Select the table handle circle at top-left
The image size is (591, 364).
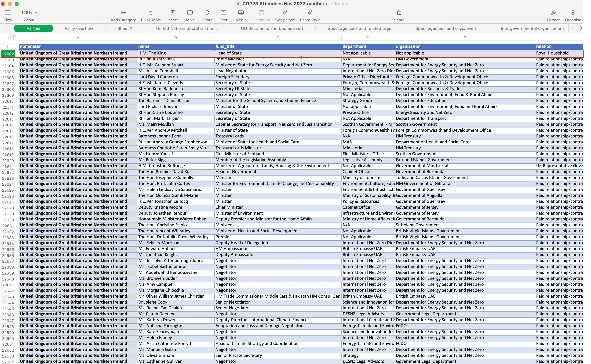click(12, 37)
